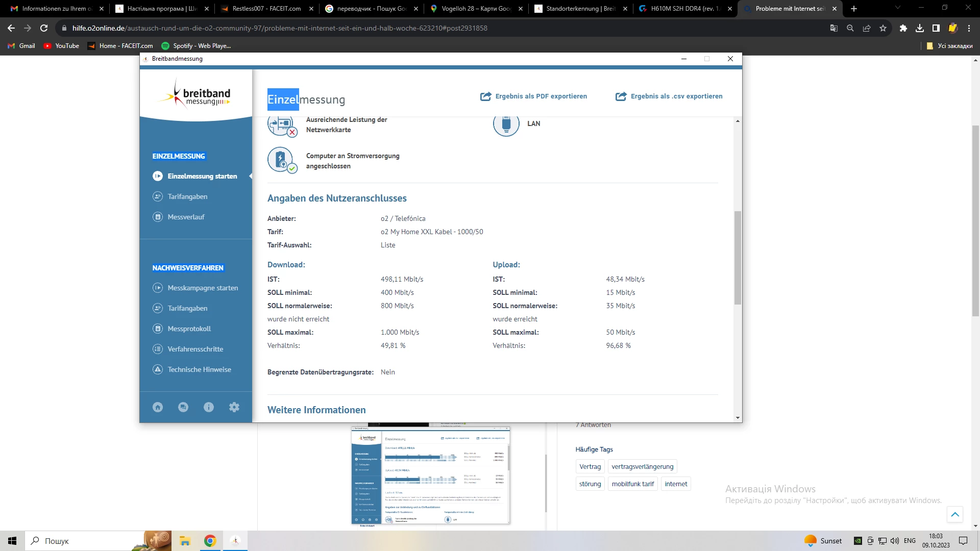Open Technische Hinweise in the sidebar
This screenshot has width=980, height=551.
[199, 370]
